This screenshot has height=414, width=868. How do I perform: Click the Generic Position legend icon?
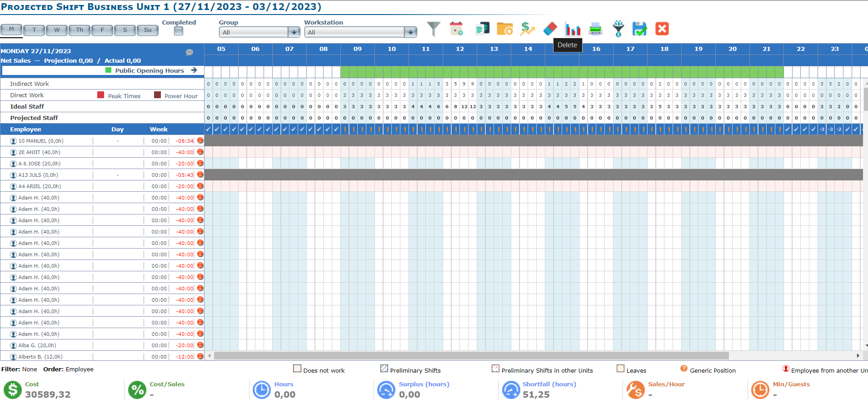(683, 369)
